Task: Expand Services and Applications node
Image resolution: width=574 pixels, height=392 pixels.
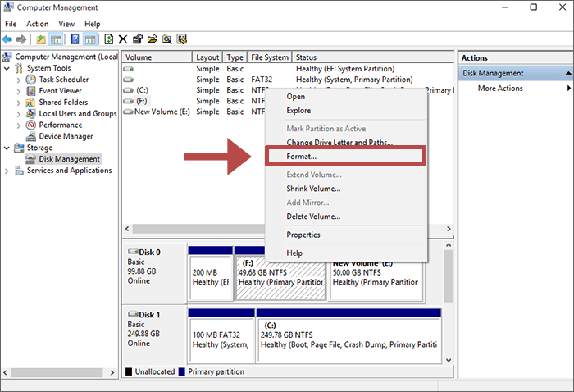Action: 7,171
